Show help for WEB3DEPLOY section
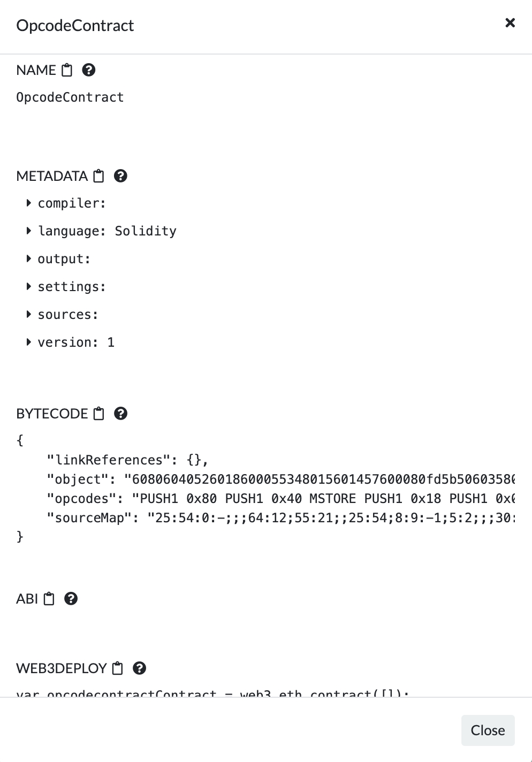Viewport: 532px width, 762px height. pyautogui.click(x=140, y=668)
